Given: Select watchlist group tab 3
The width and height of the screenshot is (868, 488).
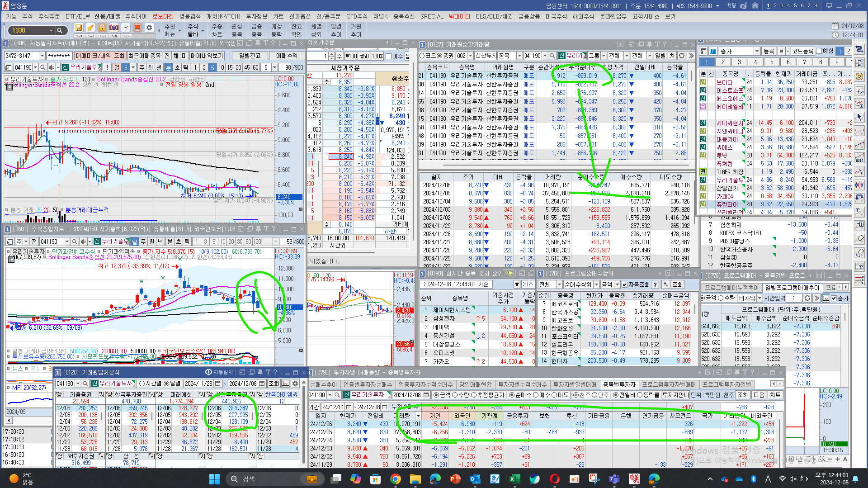Looking at the screenshot, I should click(739, 62).
